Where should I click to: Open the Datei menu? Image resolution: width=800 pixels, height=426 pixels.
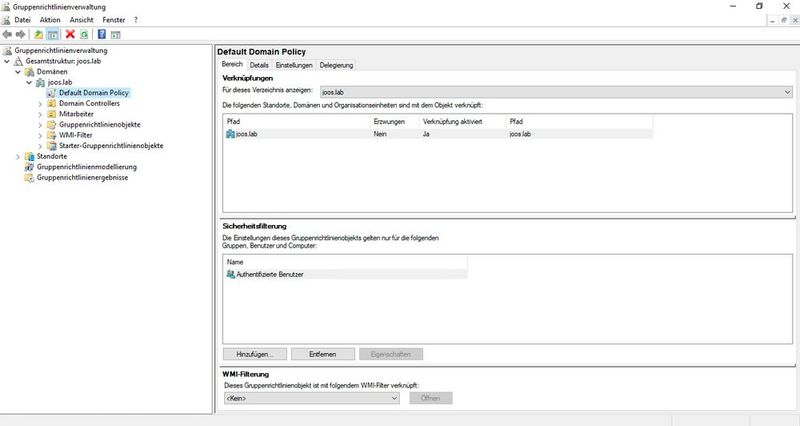coord(22,20)
